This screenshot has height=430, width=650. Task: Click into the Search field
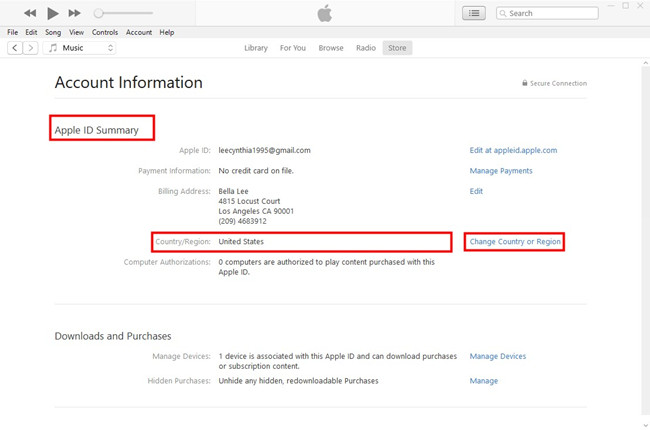click(547, 13)
